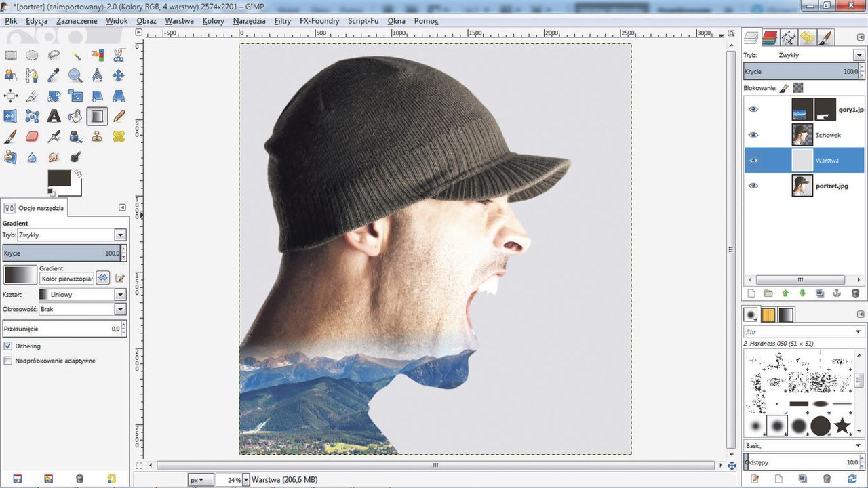Open the layer mode Tryb Zwykły dropdown
The image size is (868, 488).
(859, 55)
